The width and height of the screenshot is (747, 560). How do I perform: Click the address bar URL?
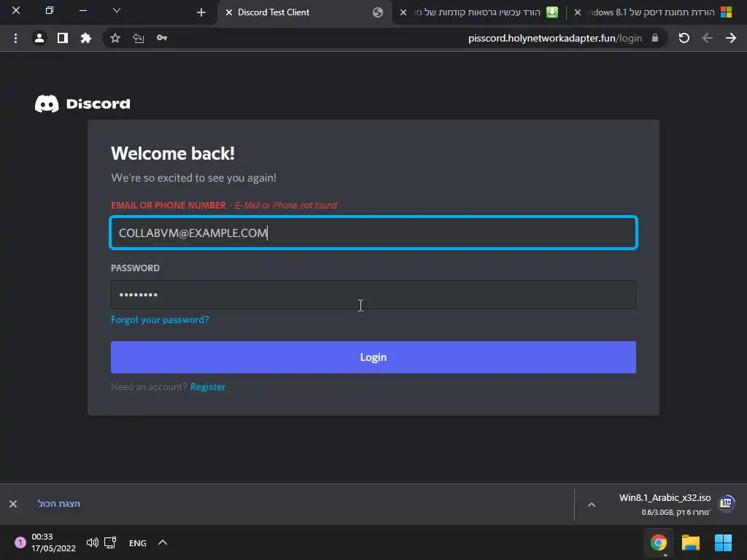coord(554,38)
